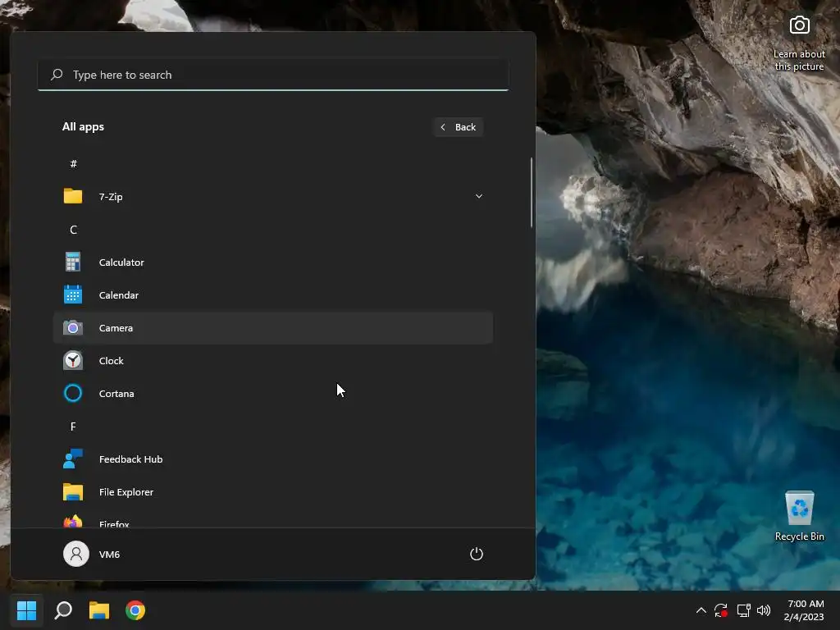The image size is (840, 630).
Task: Open the VM6 user account avatar
Action: click(76, 554)
